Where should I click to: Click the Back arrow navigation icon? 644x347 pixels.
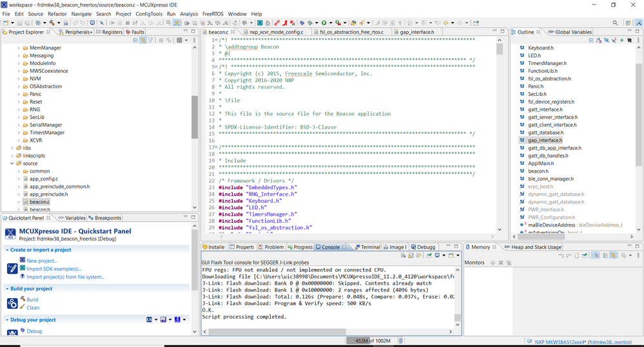coord(445,23)
